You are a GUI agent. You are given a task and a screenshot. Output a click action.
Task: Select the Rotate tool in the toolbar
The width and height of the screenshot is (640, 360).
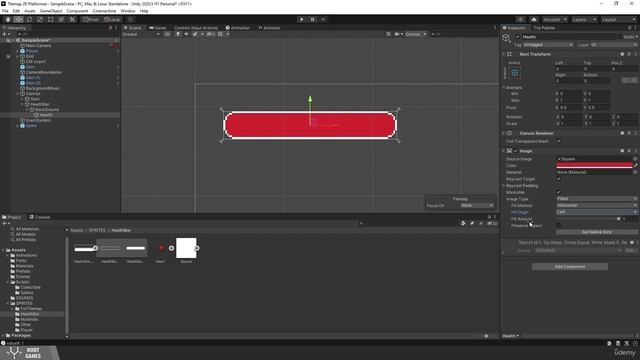tap(29, 19)
